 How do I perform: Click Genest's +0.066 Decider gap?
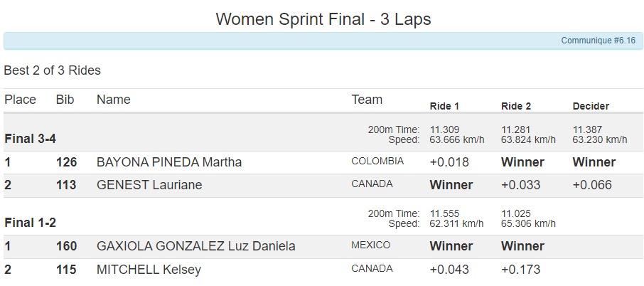(x=592, y=185)
